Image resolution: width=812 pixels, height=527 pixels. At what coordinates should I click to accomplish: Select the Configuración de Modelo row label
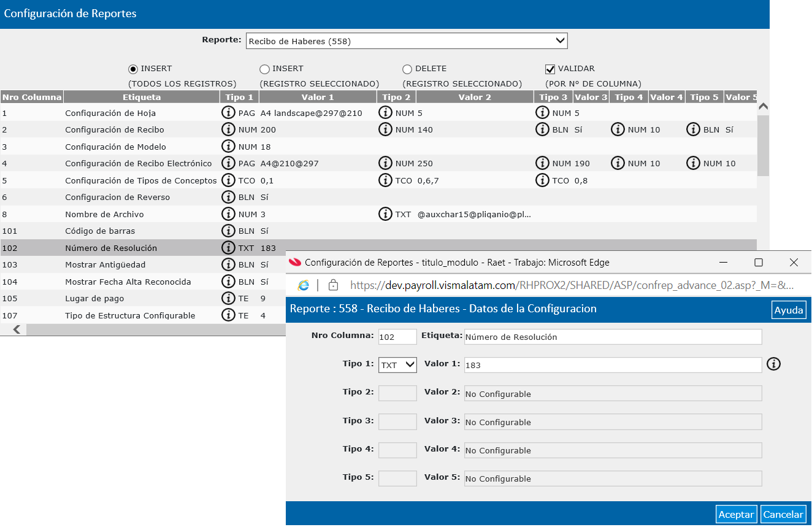point(115,147)
